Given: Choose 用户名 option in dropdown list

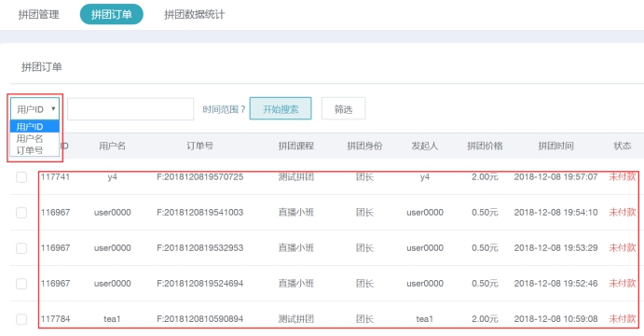Looking at the screenshot, I should (x=34, y=138).
